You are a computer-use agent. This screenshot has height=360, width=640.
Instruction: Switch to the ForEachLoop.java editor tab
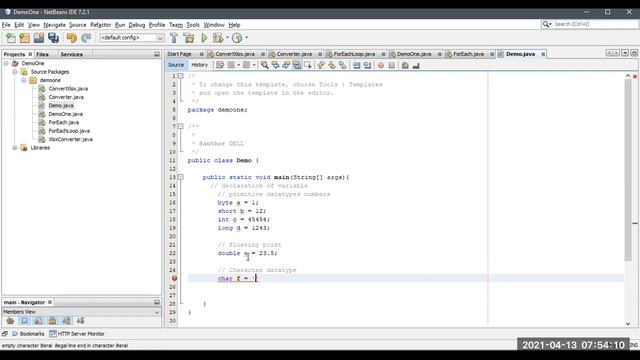354,54
